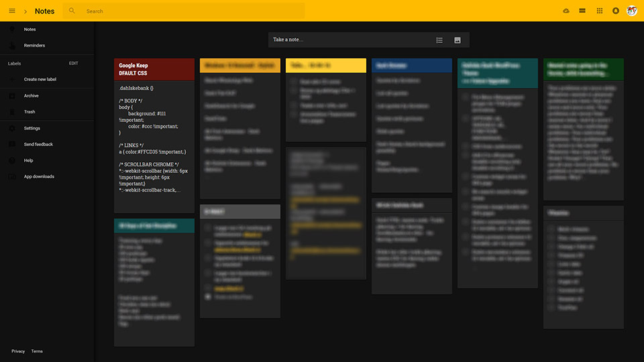Create a new list note icon
Image resolution: width=644 pixels, height=362 pixels.
[x=439, y=40]
